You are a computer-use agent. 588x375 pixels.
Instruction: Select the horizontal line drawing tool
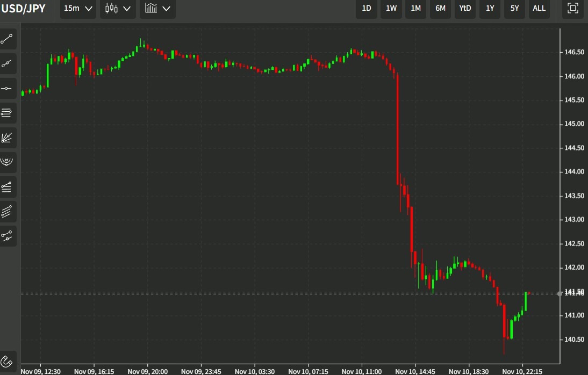click(x=7, y=89)
